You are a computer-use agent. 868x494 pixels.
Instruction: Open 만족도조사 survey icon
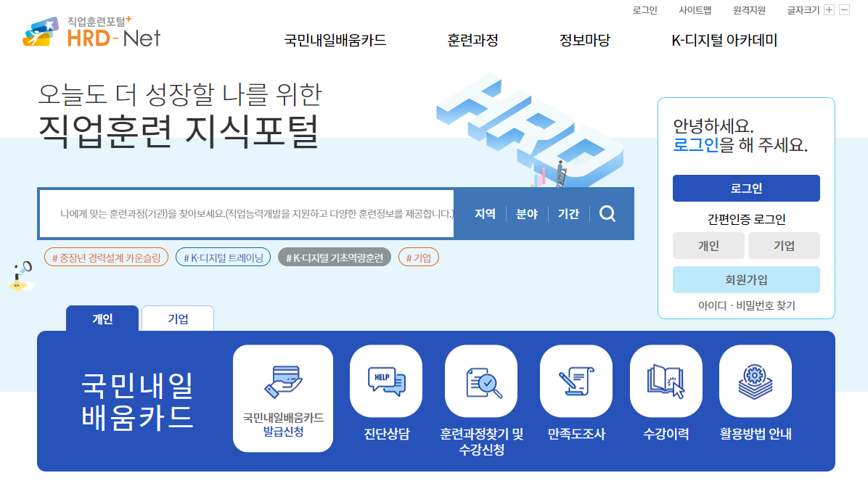click(576, 381)
